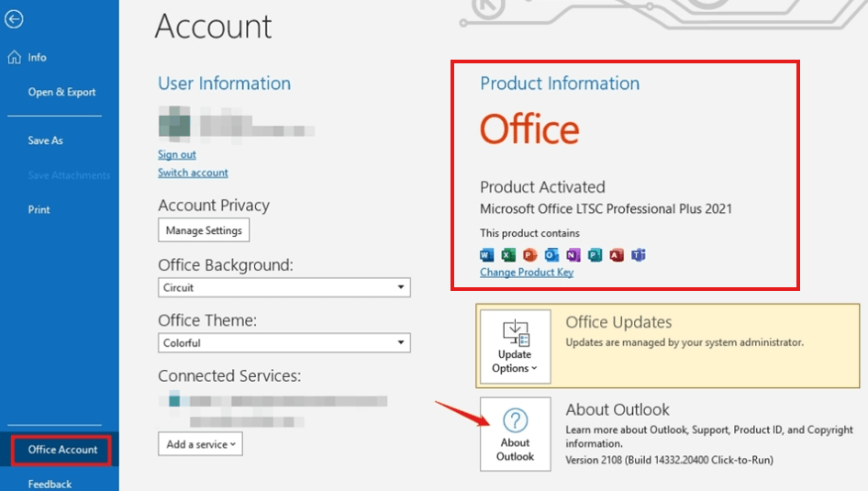Open the Office Theme dropdown
The height and width of the screenshot is (491, 868).
(x=284, y=342)
